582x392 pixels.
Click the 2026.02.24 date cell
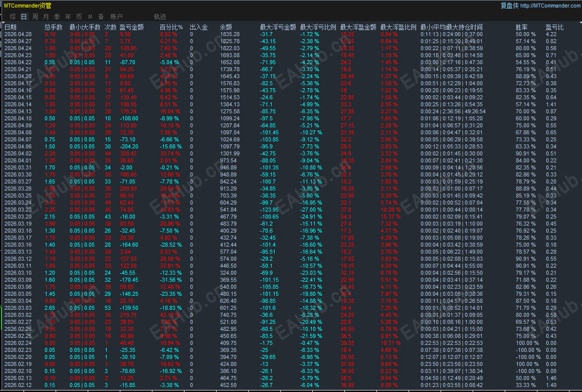[x=18, y=343]
